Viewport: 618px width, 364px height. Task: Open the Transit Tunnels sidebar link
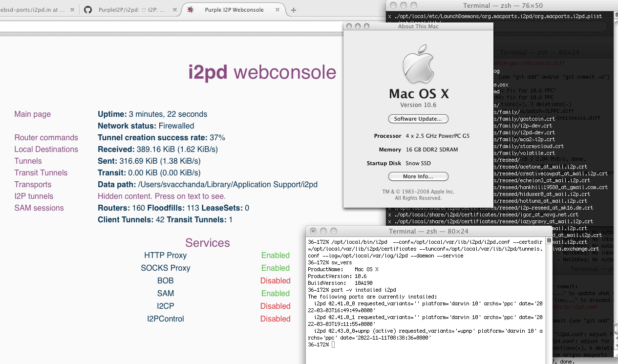41,172
